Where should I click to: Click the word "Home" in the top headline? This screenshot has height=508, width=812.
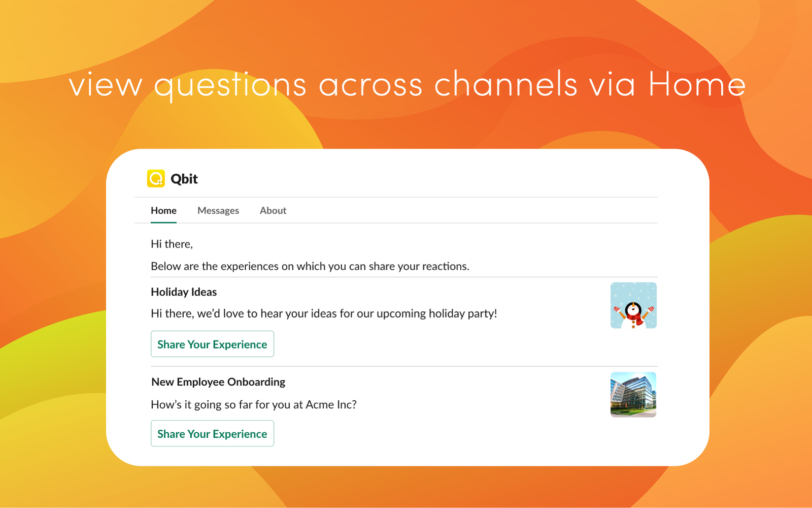(x=697, y=84)
